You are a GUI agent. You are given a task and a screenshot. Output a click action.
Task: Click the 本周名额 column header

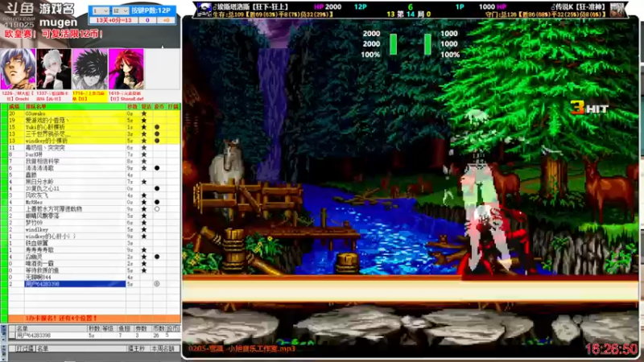point(163,348)
